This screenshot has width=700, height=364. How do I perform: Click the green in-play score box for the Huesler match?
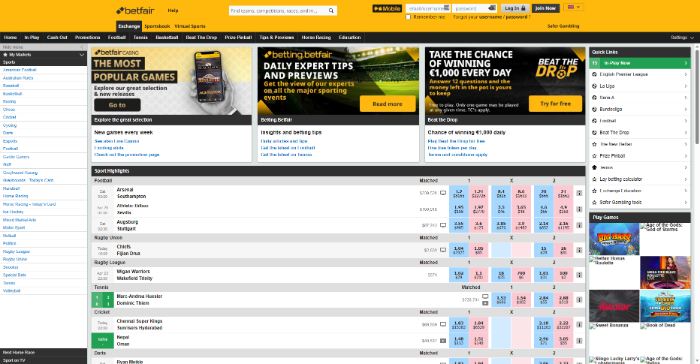[x=103, y=300]
